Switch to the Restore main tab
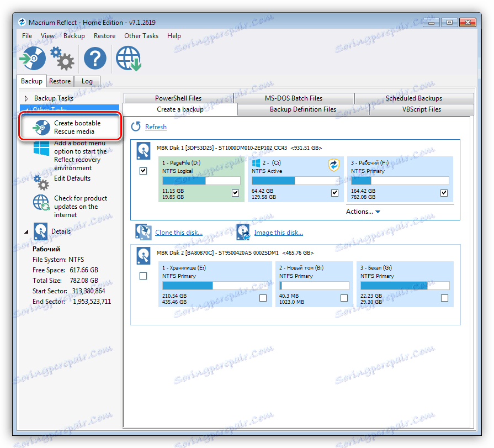 coord(60,81)
